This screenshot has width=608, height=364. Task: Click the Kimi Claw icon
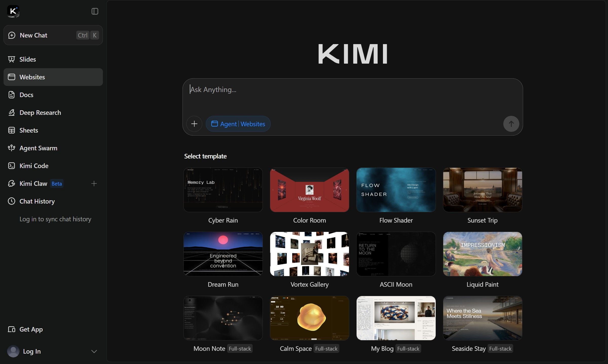point(11,184)
